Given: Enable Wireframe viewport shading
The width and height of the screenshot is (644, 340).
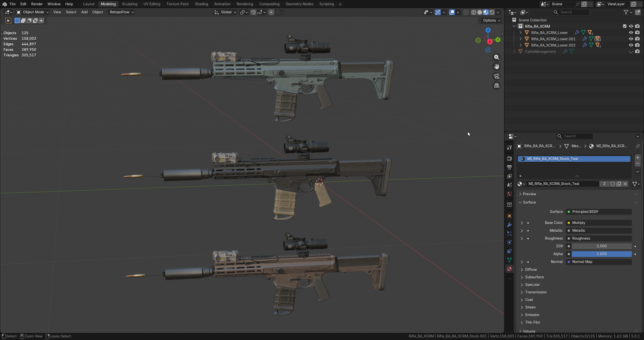Looking at the screenshot, I should tap(474, 12).
